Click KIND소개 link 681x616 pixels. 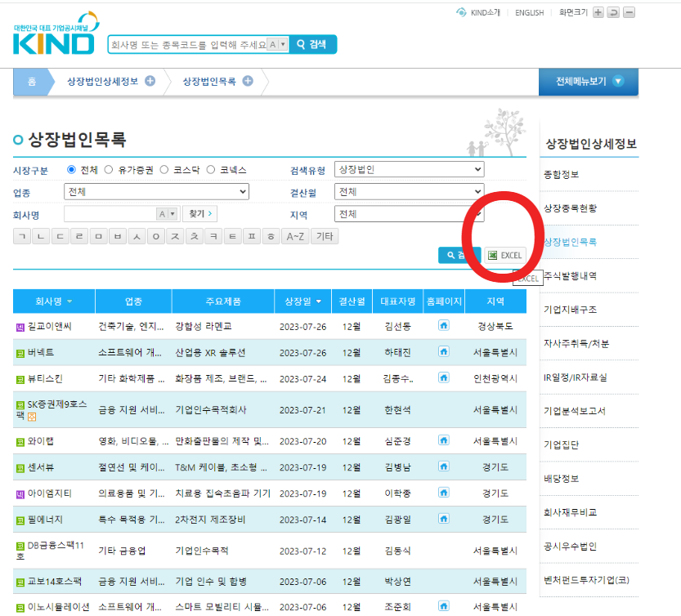(485, 12)
